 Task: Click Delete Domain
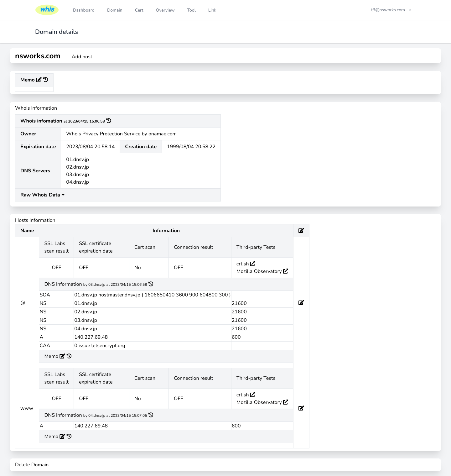(32, 465)
